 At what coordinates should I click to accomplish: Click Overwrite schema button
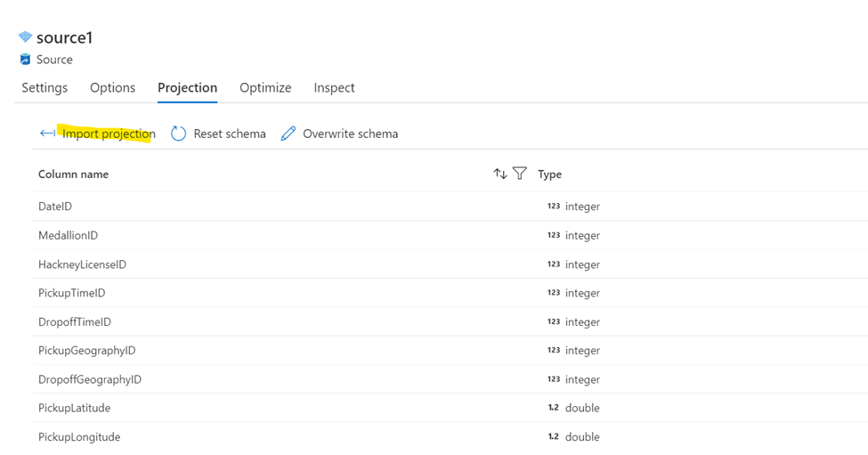pyautogui.click(x=339, y=134)
